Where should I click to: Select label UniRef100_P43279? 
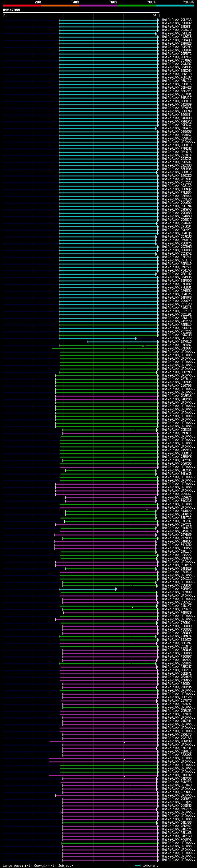pos(177,321)
